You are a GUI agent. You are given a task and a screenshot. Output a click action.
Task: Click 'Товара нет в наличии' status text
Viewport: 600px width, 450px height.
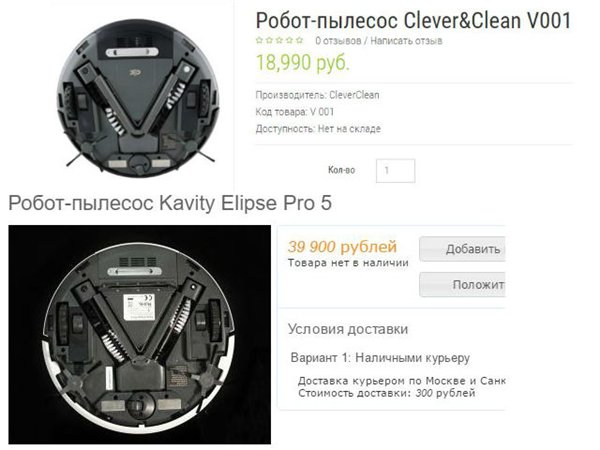click(x=348, y=263)
